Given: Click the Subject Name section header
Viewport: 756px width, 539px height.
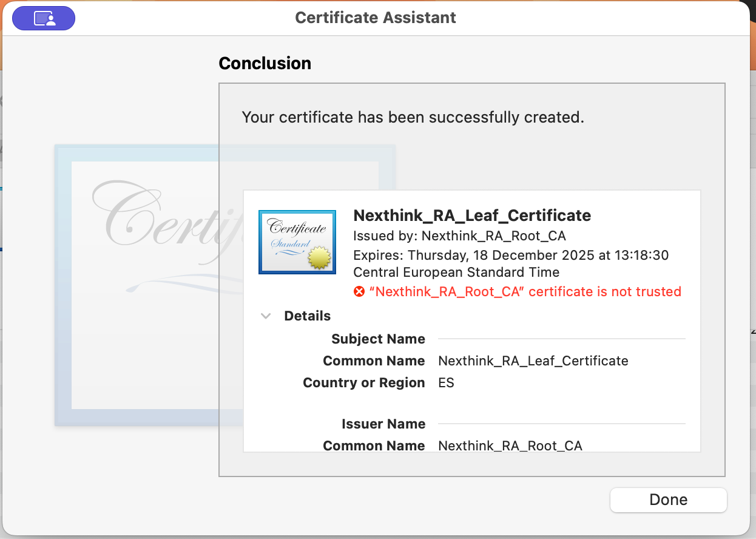Looking at the screenshot, I should 378,339.
